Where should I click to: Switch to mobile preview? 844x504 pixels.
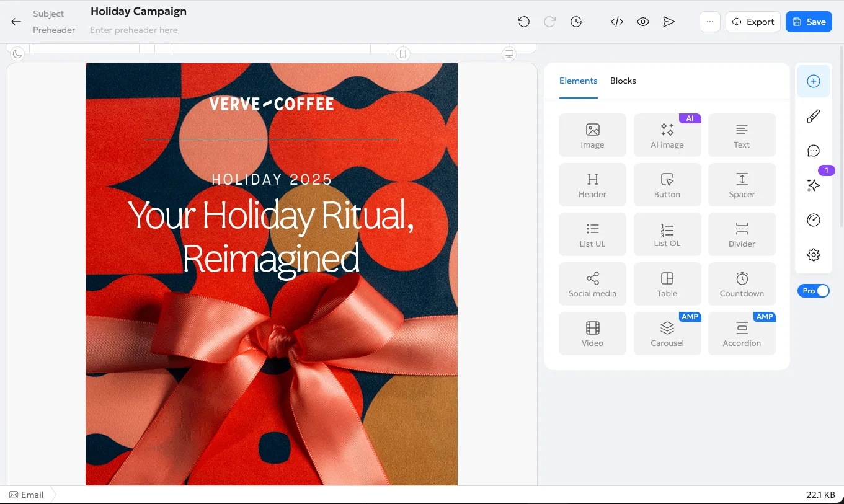(403, 54)
